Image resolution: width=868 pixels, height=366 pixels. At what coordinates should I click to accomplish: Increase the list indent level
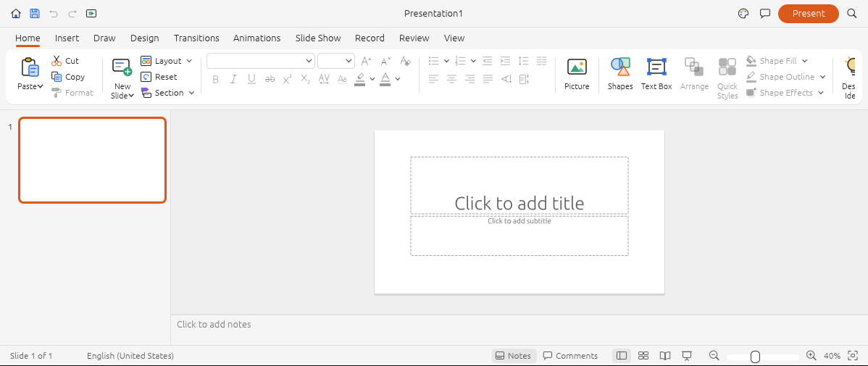[x=505, y=61]
